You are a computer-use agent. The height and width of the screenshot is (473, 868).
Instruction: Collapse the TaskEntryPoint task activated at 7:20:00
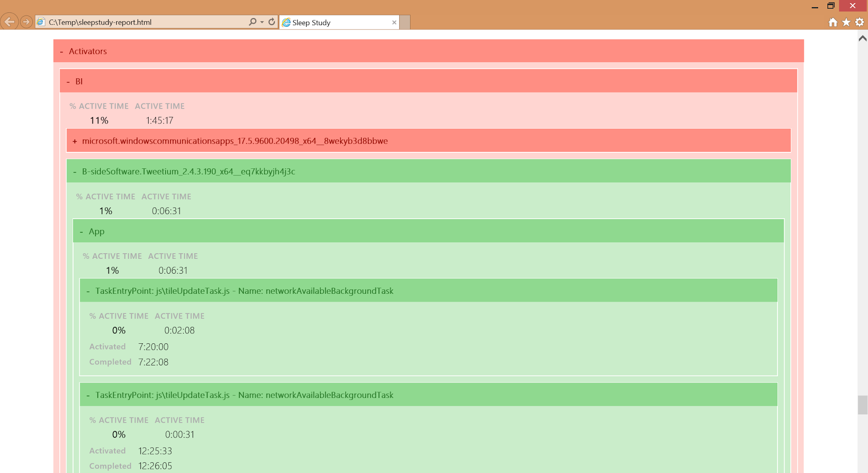pyautogui.click(x=429, y=291)
